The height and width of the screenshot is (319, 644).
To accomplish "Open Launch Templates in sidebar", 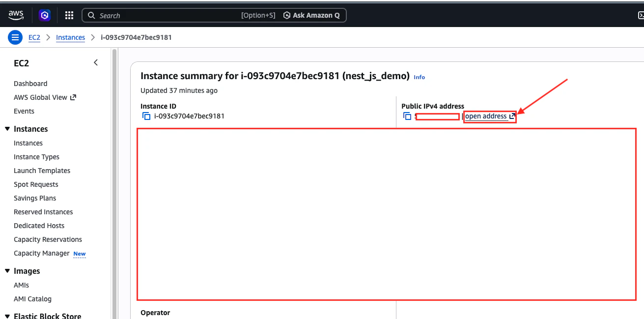I will pos(42,171).
